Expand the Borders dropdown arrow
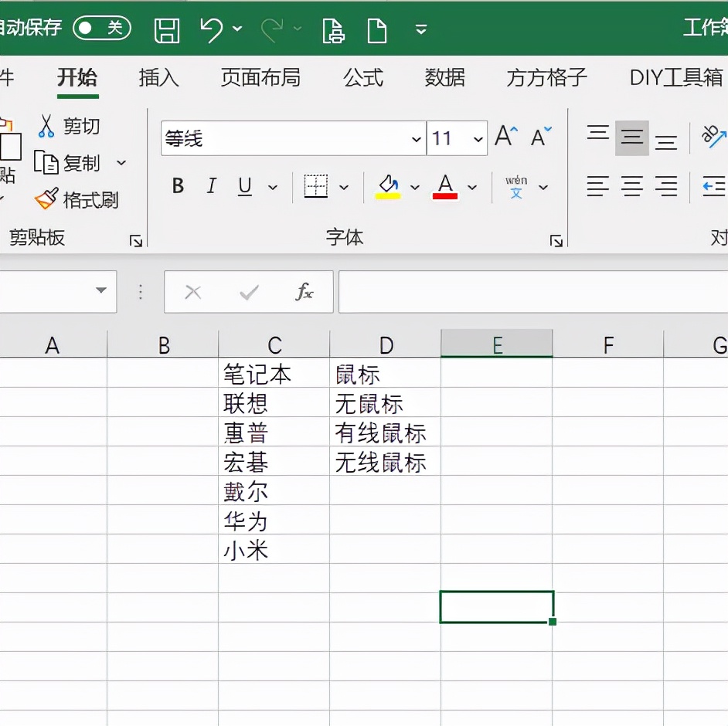728x726 pixels. click(344, 188)
